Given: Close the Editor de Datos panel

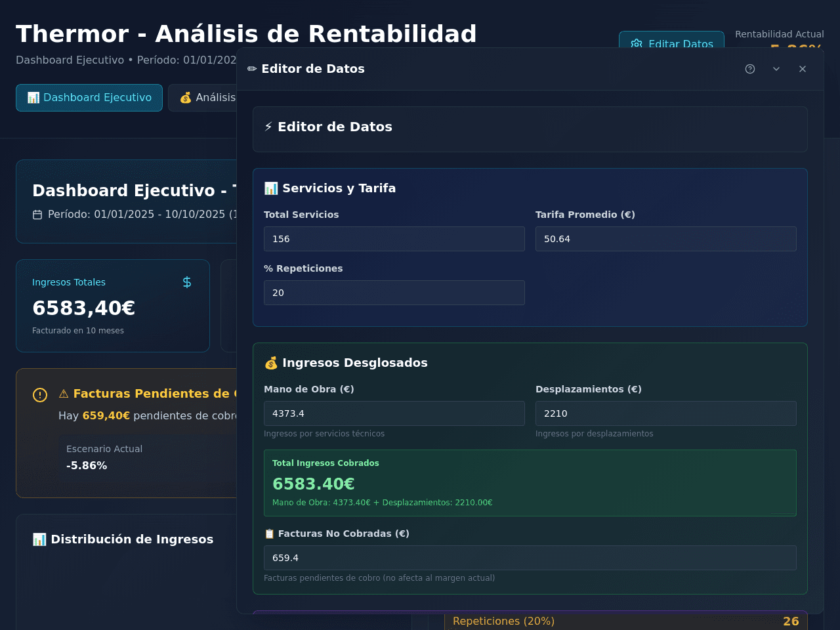Looking at the screenshot, I should 803,69.
